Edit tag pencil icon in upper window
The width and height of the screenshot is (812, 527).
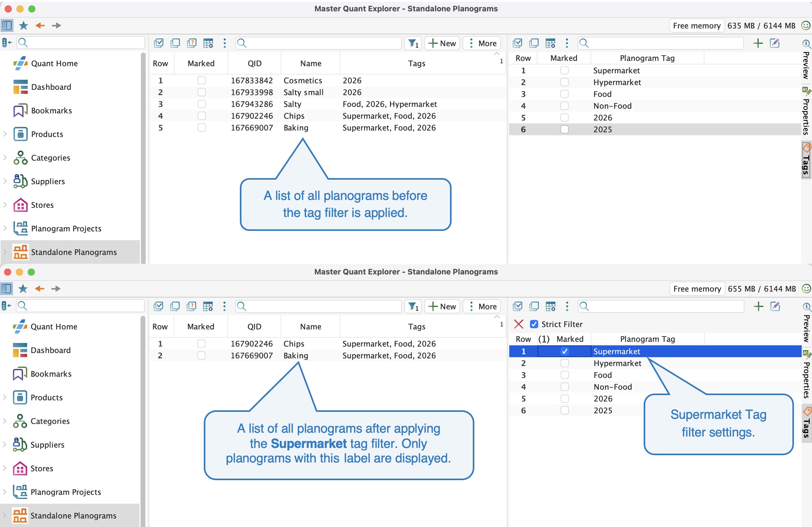coord(775,43)
